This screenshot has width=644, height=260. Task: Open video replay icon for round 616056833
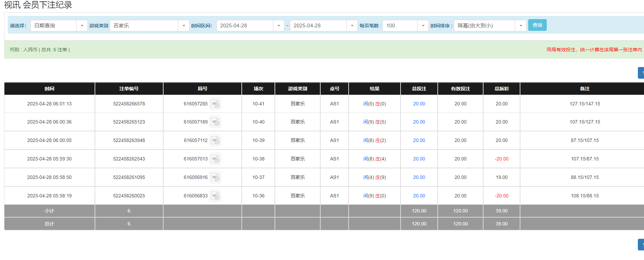pyautogui.click(x=215, y=196)
